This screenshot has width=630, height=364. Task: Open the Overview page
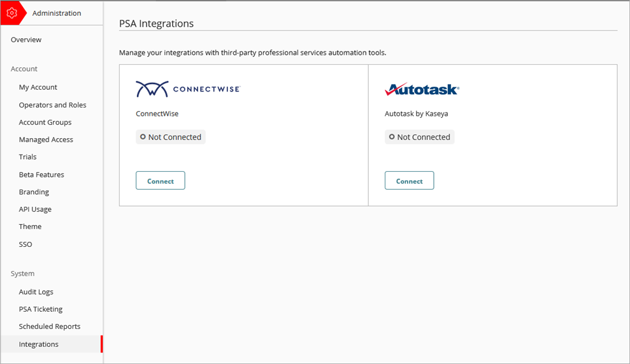pos(26,39)
